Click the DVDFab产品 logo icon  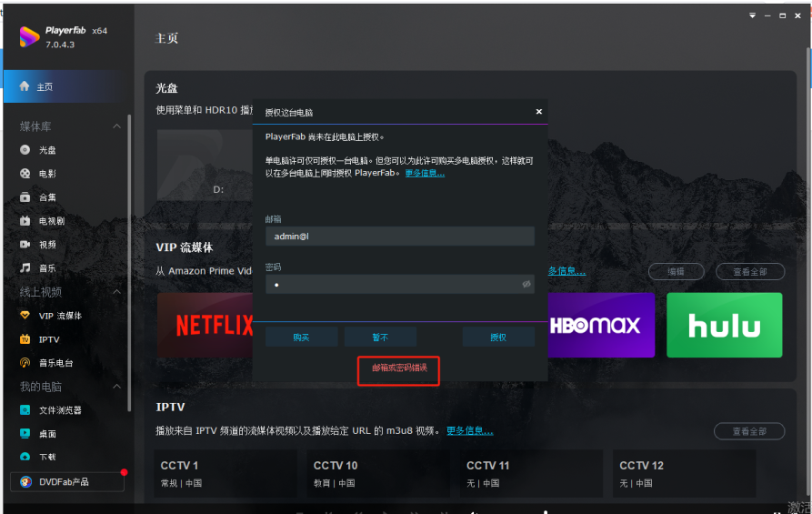point(25,482)
